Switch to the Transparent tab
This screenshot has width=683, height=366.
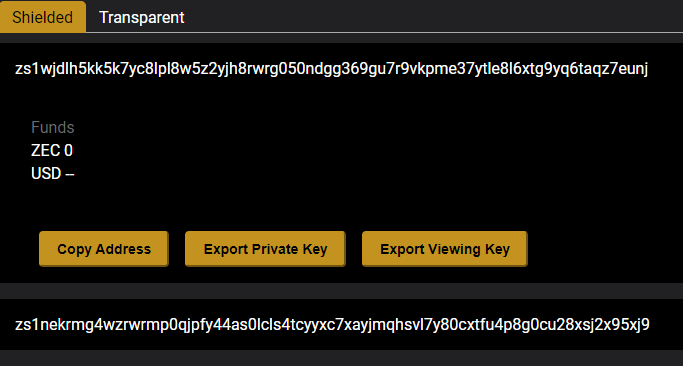coord(142,17)
